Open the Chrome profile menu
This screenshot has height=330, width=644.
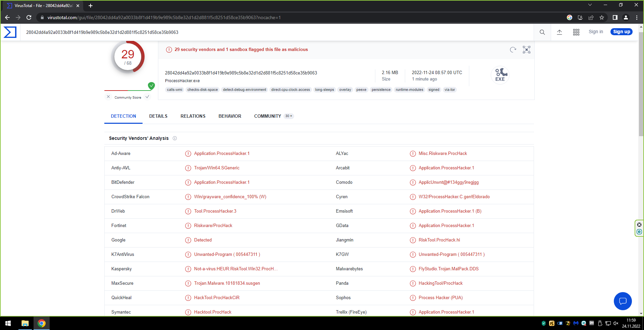tap(626, 17)
